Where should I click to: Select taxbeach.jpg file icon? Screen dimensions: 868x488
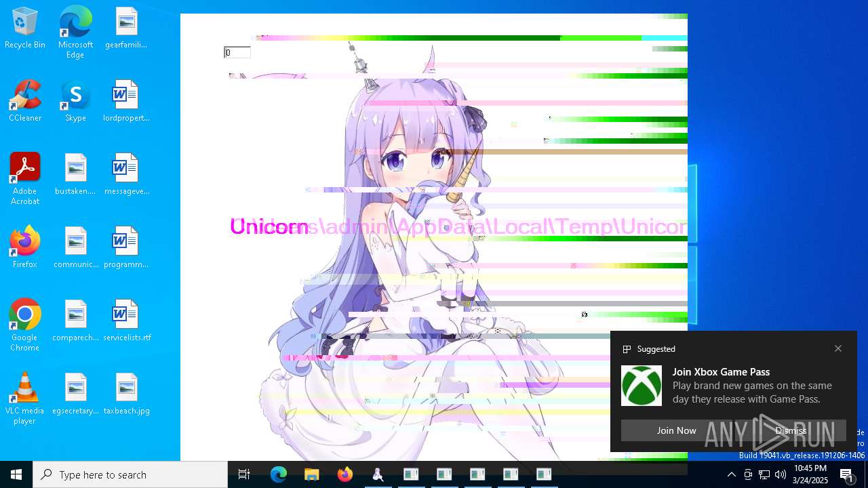pyautogui.click(x=126, y=394)
